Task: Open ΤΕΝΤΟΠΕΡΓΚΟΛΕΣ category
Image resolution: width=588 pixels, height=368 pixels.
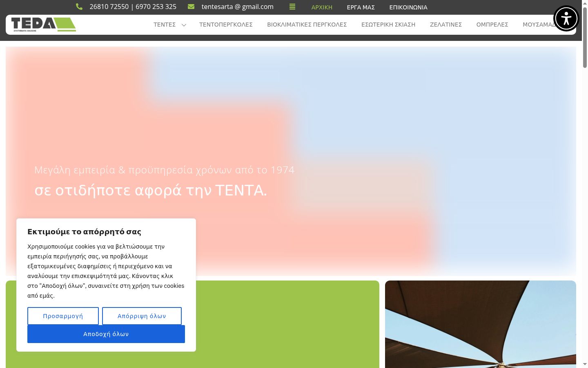Action: coord(226,25)
